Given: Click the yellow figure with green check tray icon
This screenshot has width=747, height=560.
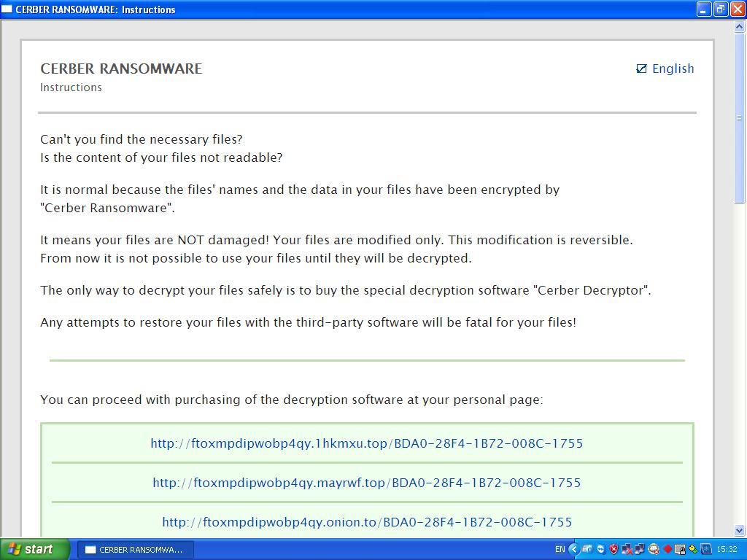Looking at the screenshot, I should 693,550.
